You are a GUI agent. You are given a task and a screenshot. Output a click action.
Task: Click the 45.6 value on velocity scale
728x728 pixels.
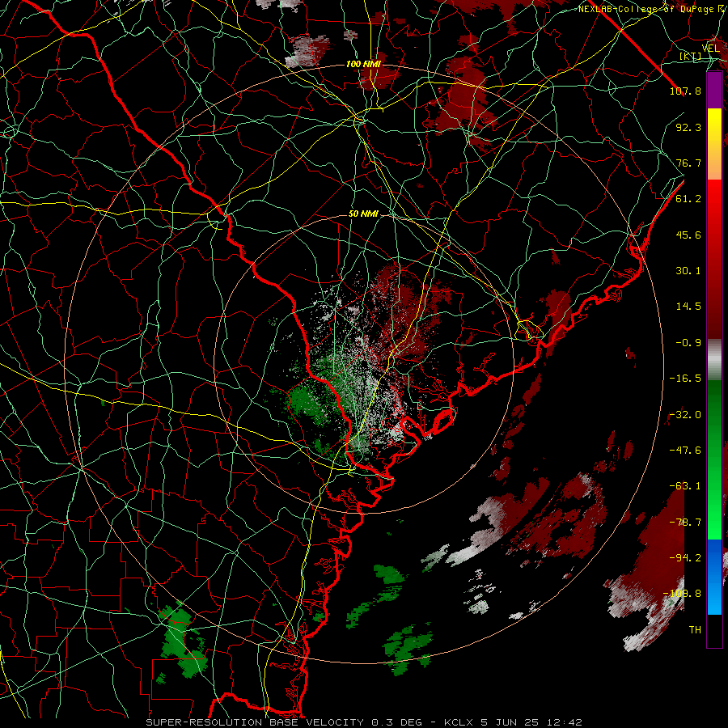[x=688, y=235]
